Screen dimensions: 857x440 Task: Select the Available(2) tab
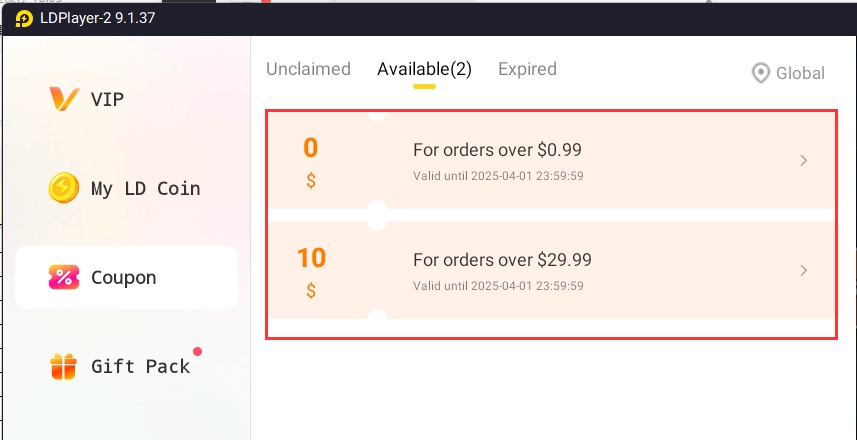pos(424,69)
